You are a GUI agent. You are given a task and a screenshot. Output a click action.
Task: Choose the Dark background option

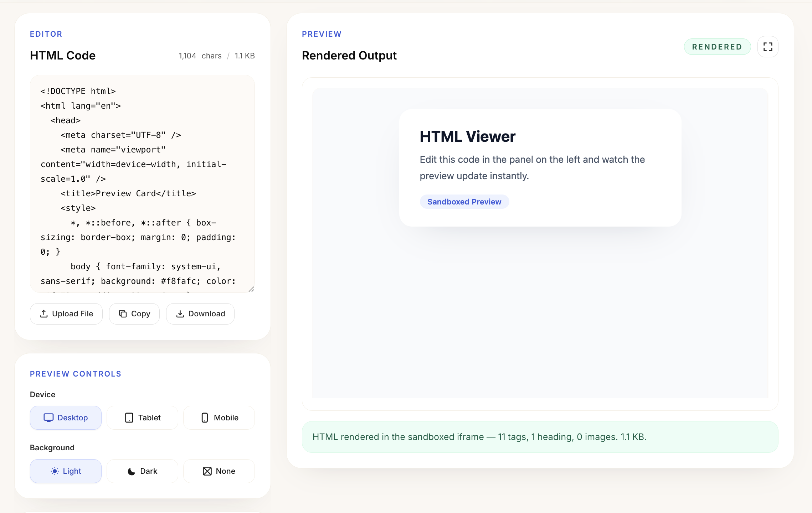[143, 471]
